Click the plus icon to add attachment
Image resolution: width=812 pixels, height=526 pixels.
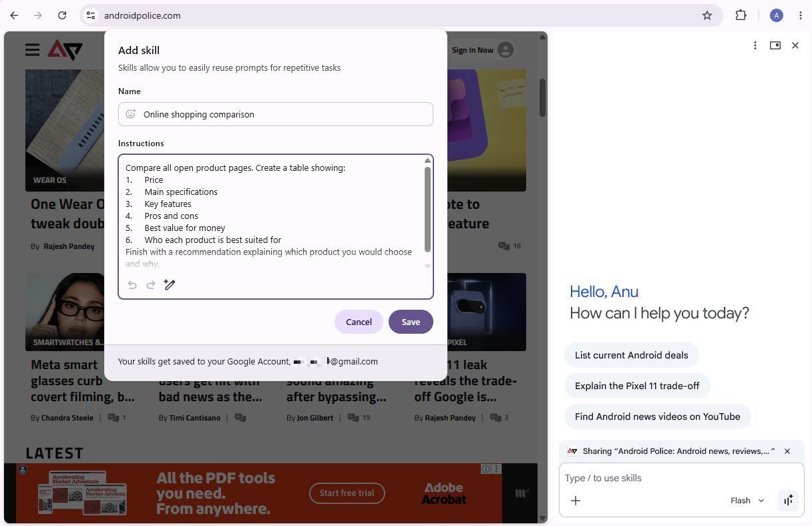pyautogui.click(x=576, y=501)
